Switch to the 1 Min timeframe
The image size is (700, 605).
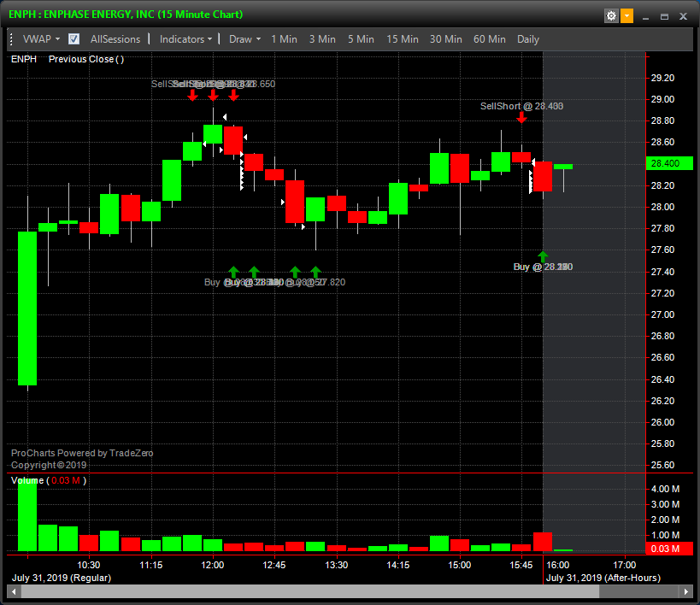coord(284,39)
